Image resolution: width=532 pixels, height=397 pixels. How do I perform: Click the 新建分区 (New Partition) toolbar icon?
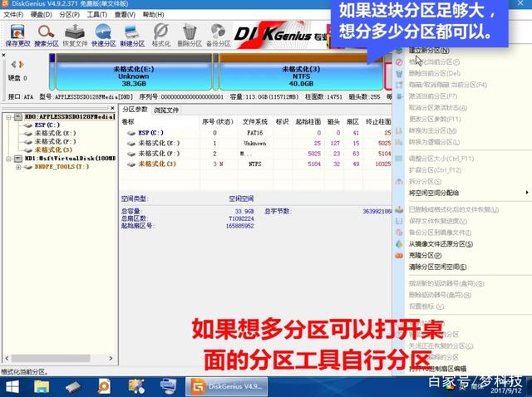point(132,35)
